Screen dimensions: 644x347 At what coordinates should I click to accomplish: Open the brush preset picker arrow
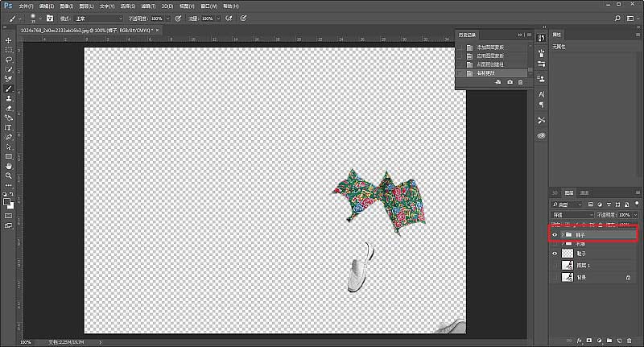click(x=39, y=19)
